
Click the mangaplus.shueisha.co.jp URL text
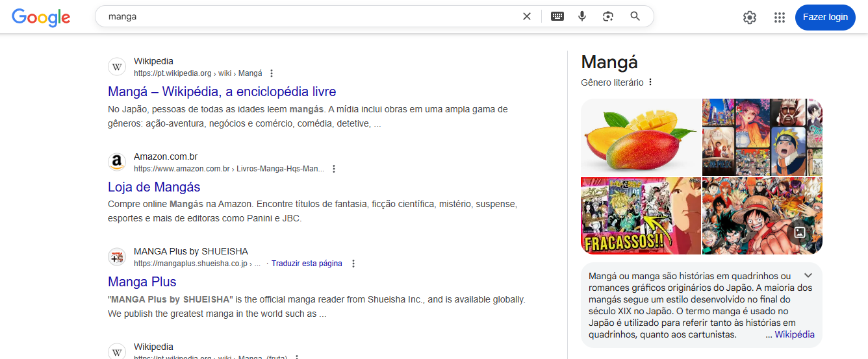198,264
